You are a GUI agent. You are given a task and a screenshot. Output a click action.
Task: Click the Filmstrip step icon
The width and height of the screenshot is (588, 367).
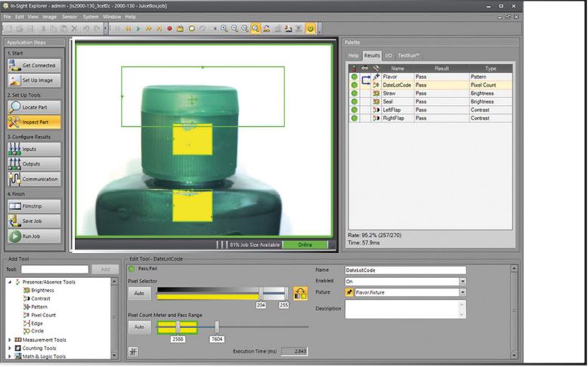point(14,206)
